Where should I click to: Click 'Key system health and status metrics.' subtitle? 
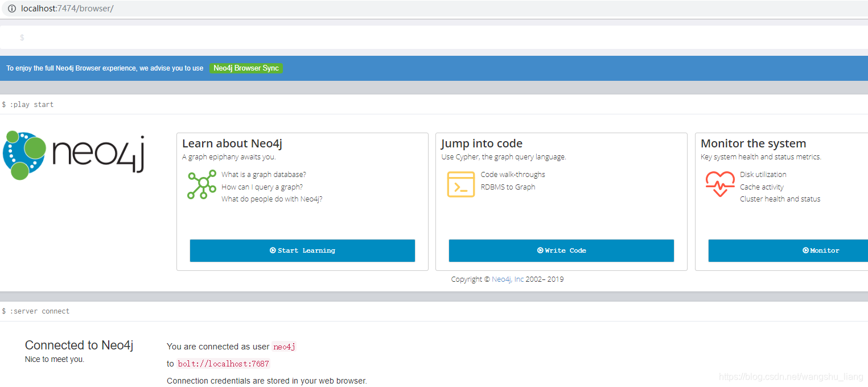click(761, 157)
